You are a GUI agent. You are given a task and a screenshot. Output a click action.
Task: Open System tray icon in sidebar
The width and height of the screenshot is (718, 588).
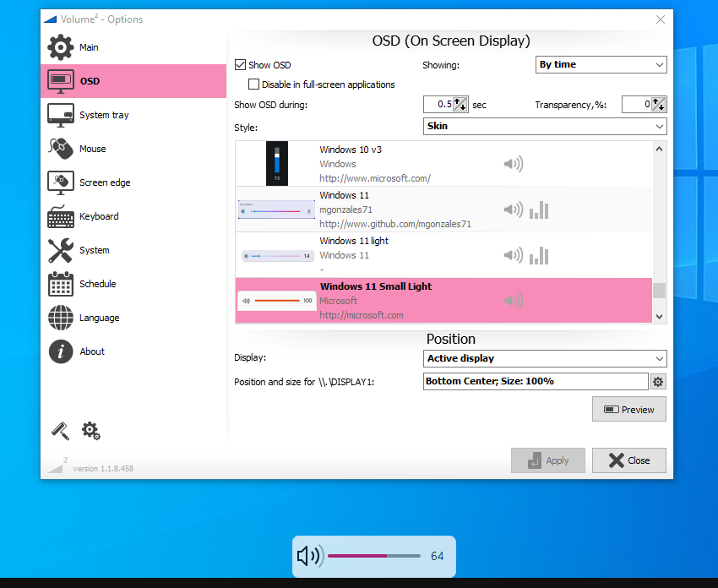click(x=61, y=115)
